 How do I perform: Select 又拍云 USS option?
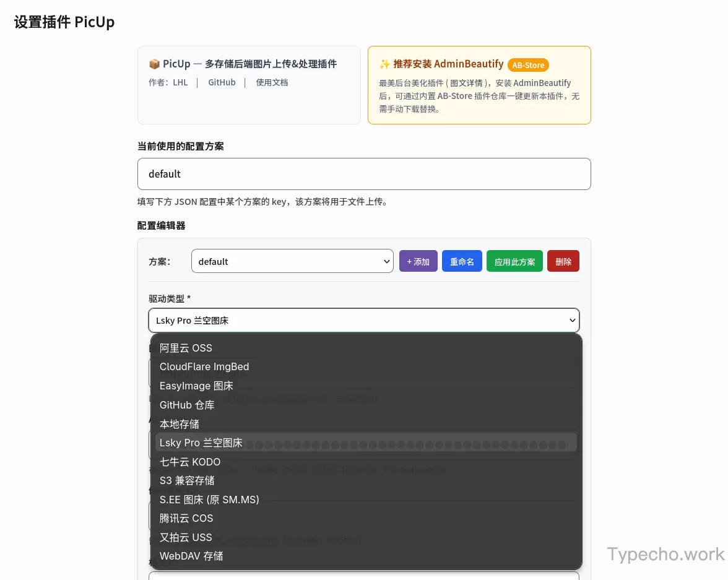tap(186, 537)
